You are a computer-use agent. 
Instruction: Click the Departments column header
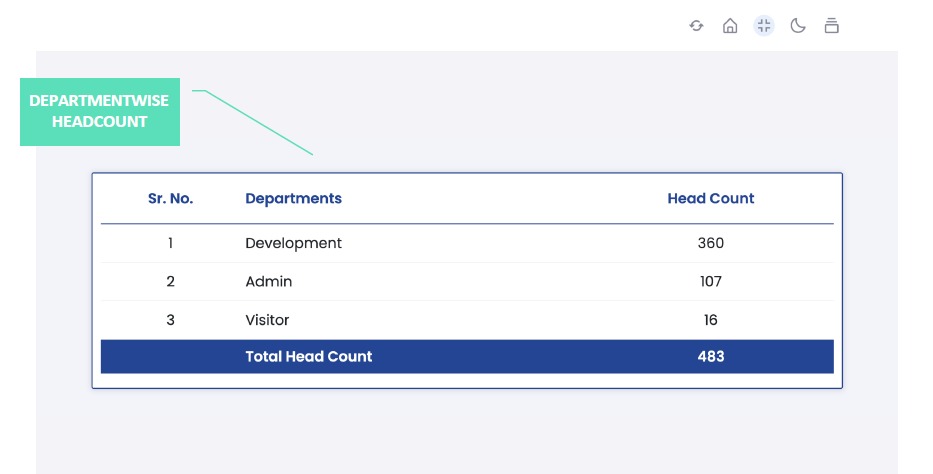[x=293, y=198]
